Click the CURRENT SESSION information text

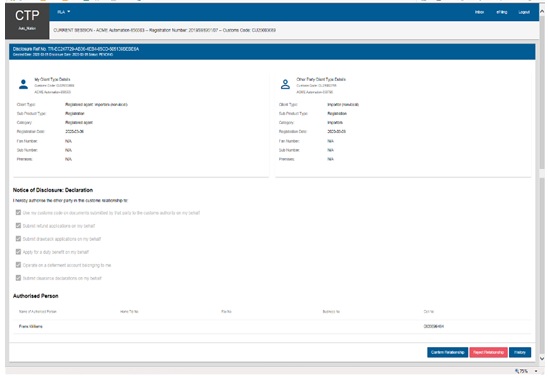tap(165, 30)
